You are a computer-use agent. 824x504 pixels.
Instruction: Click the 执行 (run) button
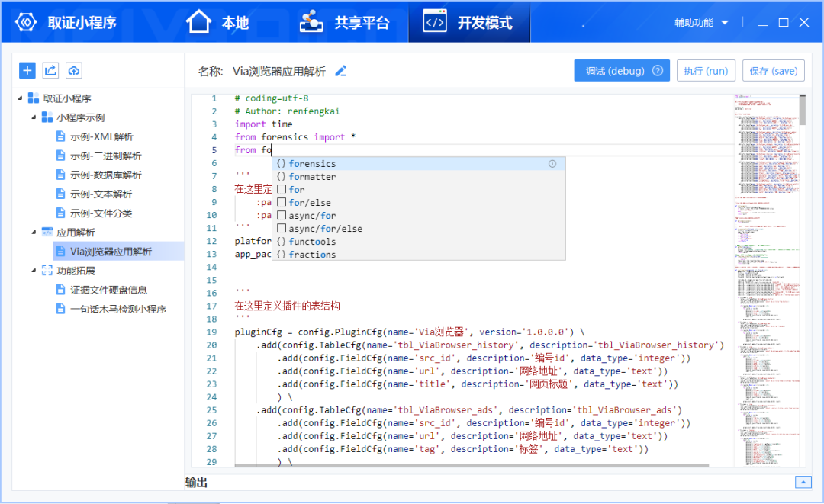point(706,70)
